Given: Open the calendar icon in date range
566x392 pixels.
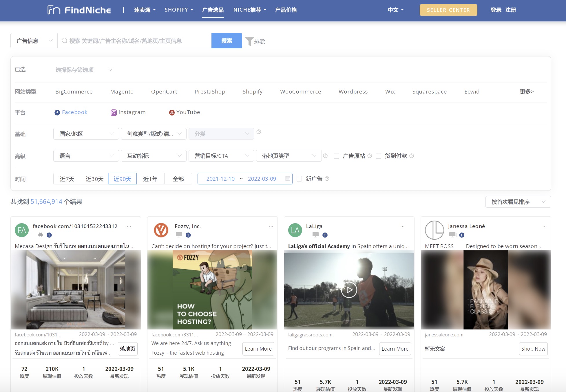Looking at the screenshot, I should [x=288, y=179].
